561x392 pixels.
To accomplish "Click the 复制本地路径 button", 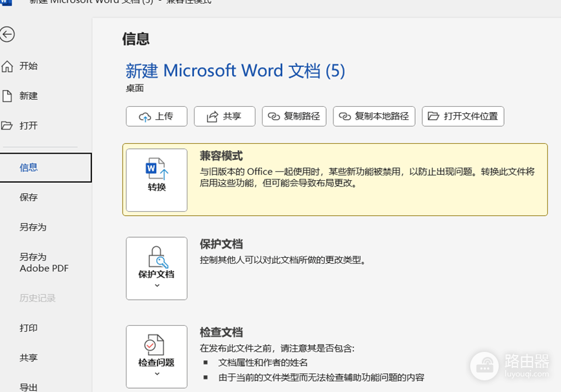I will [x=374, y=117].
